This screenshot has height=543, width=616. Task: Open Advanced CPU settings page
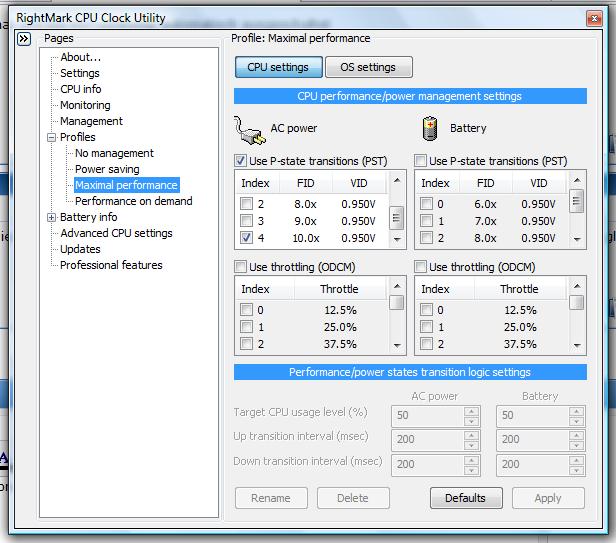coord(116,233)
